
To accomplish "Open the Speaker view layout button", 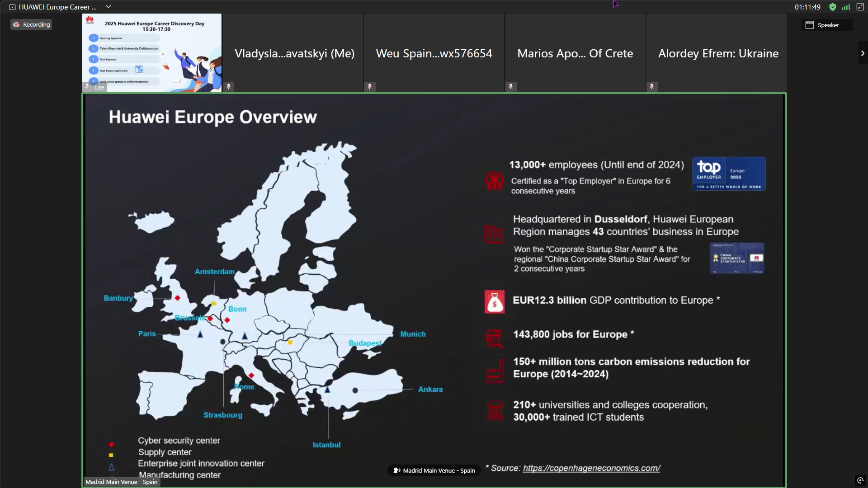I will tap(827, 25).
